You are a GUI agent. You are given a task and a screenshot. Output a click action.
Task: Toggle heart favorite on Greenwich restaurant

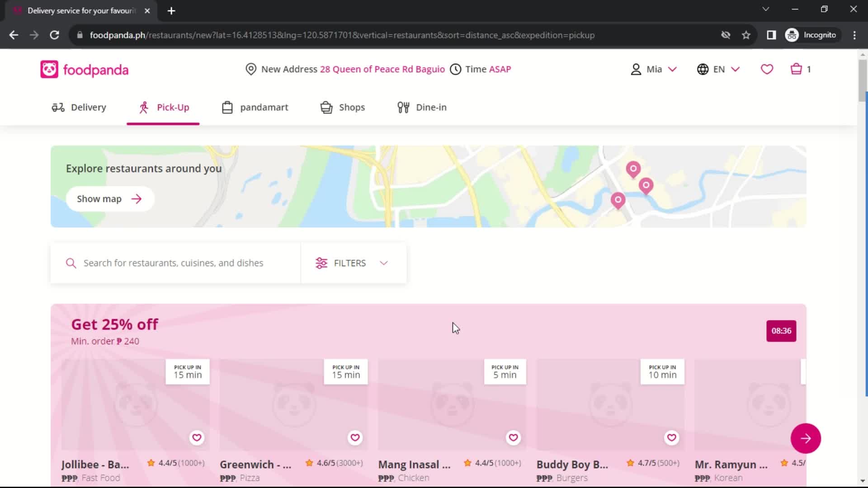point(355,437)
